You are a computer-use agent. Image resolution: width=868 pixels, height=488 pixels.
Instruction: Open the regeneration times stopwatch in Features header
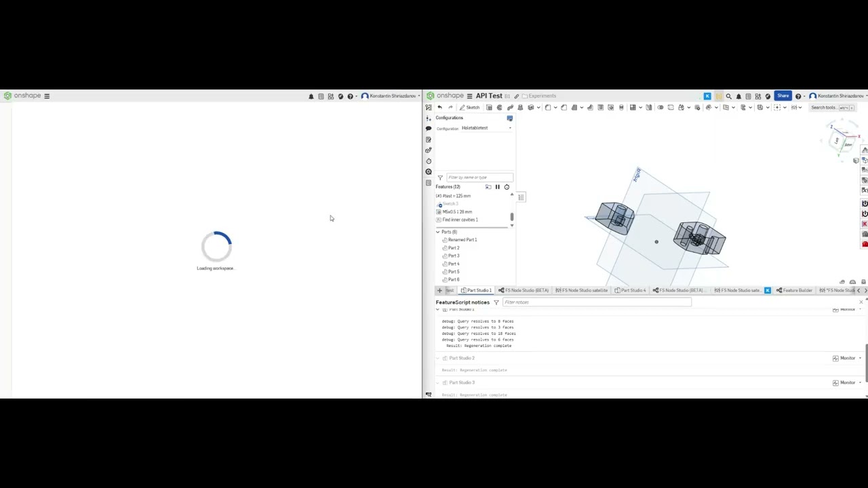click(507, 187)
